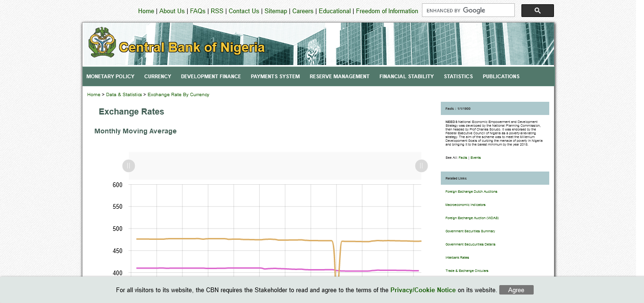Open the Foreign Exchange Dutch Auctions link
644x303 pixels.
471,192
